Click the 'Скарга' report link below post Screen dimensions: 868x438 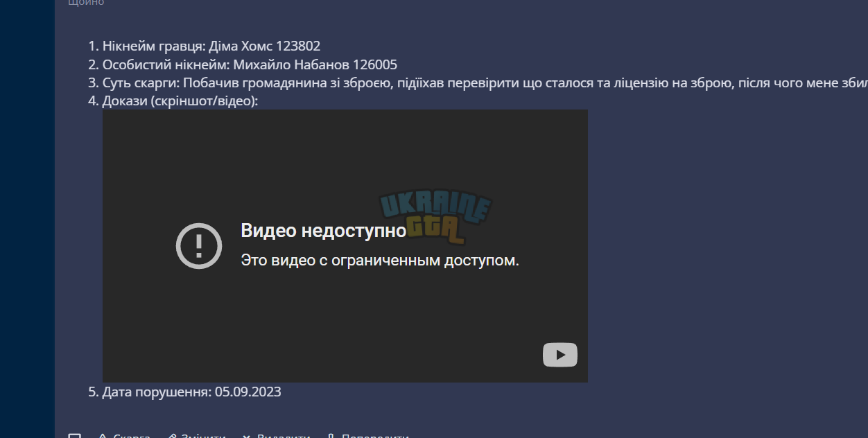124,435
